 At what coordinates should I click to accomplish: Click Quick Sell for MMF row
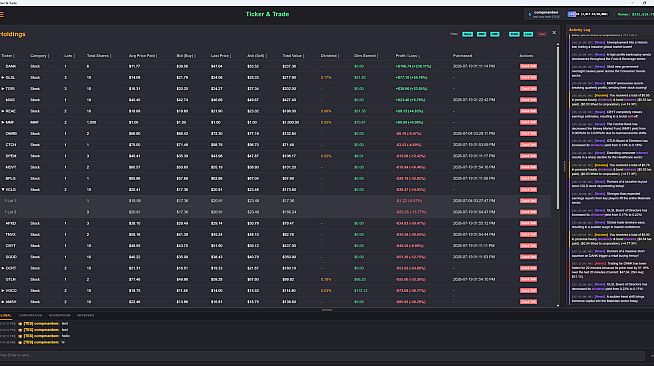[528, 123]
